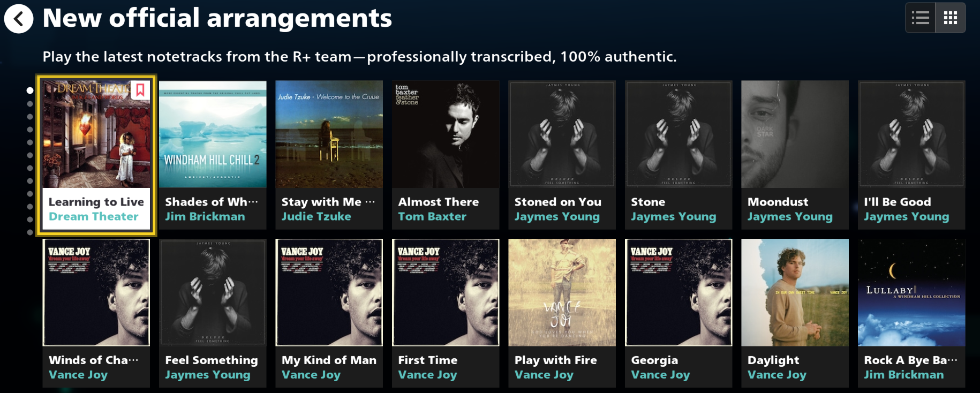Open Georgia by Vance Joy

pyautogui.click(x=679, y=313)
